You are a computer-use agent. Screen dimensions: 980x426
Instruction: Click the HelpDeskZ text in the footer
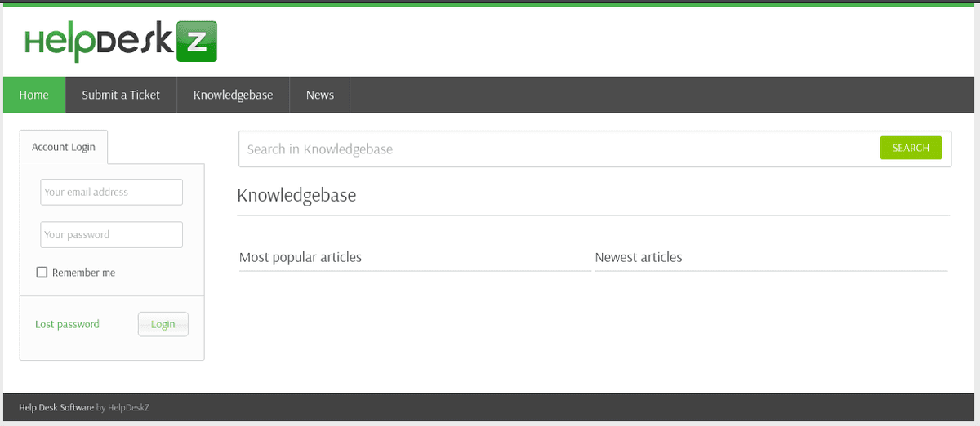coord(129,407)
